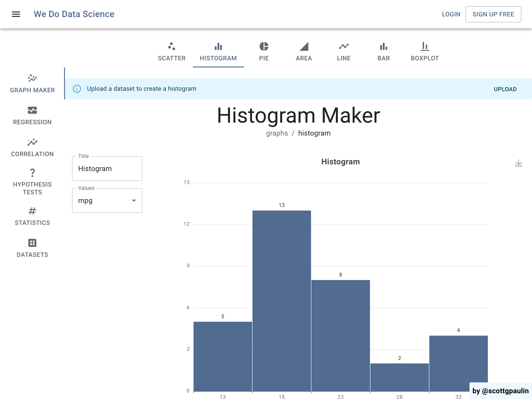Click into the Title text field
Image resolution: width=532 pixels, height=399 pixels.
pos(107,169)
